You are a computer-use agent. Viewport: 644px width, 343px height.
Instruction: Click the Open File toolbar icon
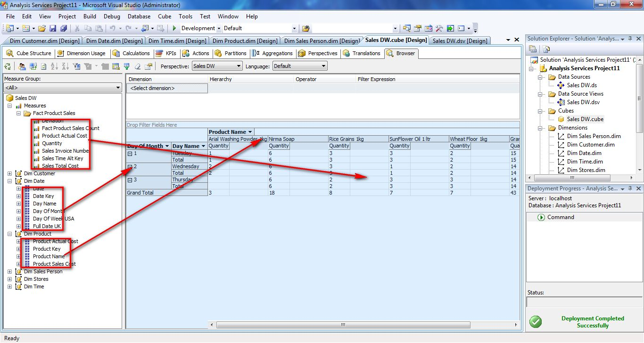tap(42, 28)
